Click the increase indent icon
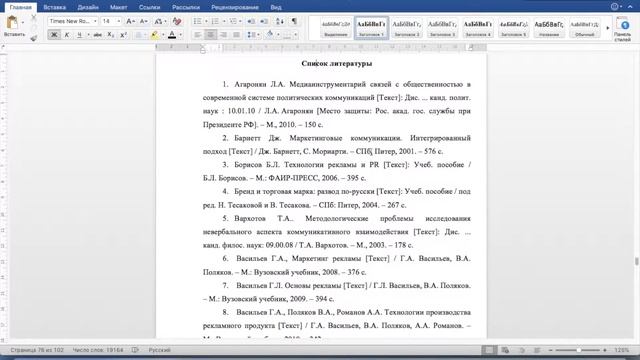640x360 pixels. pyautogui.click(x=264, y=21)
